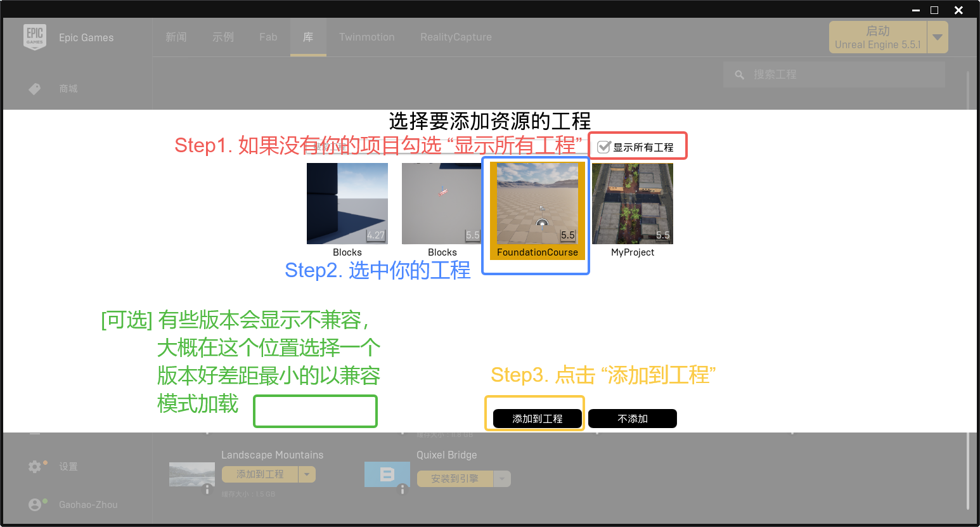980x527 pixels.
Task: Click the Landscape Mountains asset thumbnail
Action: pyautogui.click(x=192, y=474)
